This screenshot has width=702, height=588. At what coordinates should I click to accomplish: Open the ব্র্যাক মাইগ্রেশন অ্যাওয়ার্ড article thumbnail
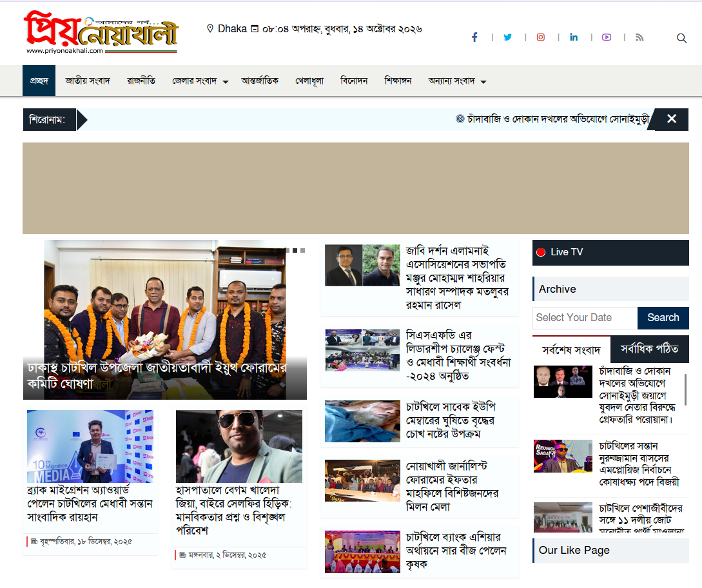click(90, 447)
